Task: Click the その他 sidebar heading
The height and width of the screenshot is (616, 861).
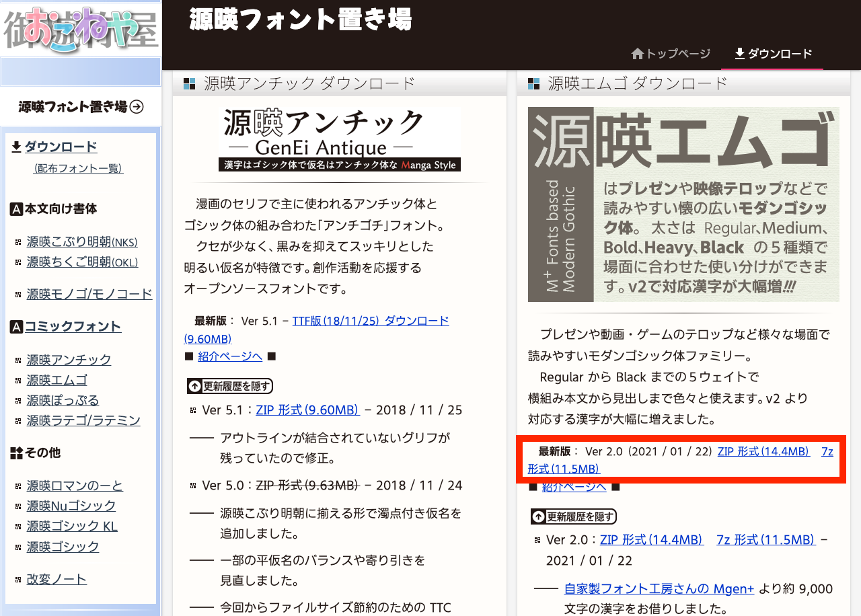Action: point(42,453)
